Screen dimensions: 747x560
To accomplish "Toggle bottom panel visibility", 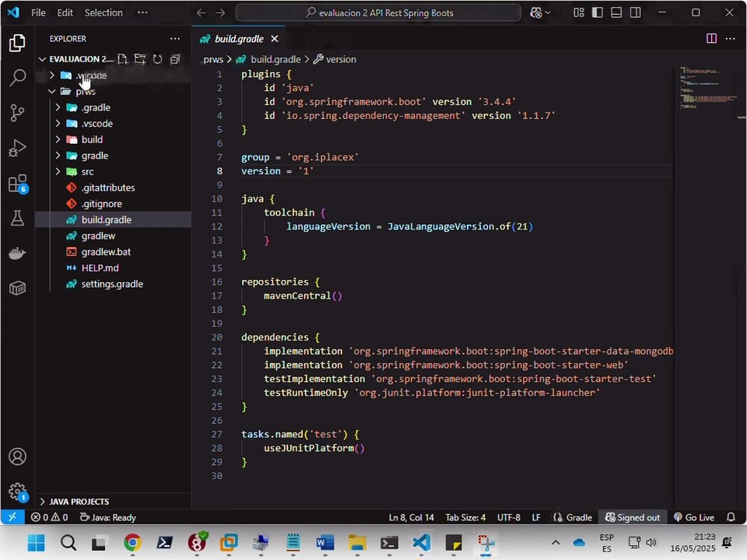I will tap(616, 13).
